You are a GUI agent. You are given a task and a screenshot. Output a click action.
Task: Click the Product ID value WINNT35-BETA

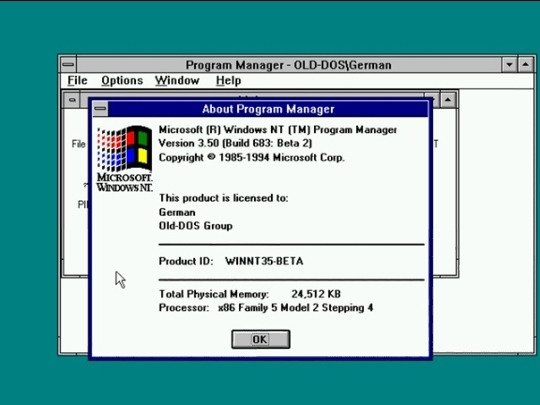(264, 261)
